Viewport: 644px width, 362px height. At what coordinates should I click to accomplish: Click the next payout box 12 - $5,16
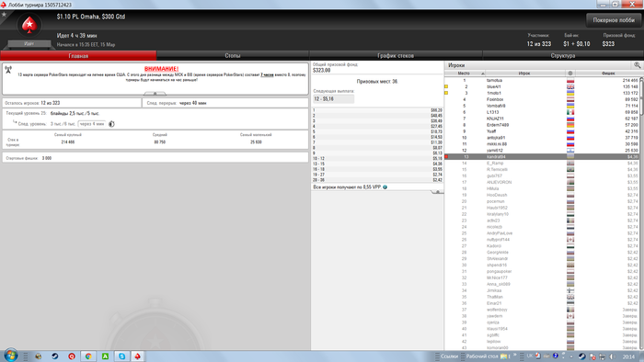[333, 99]
